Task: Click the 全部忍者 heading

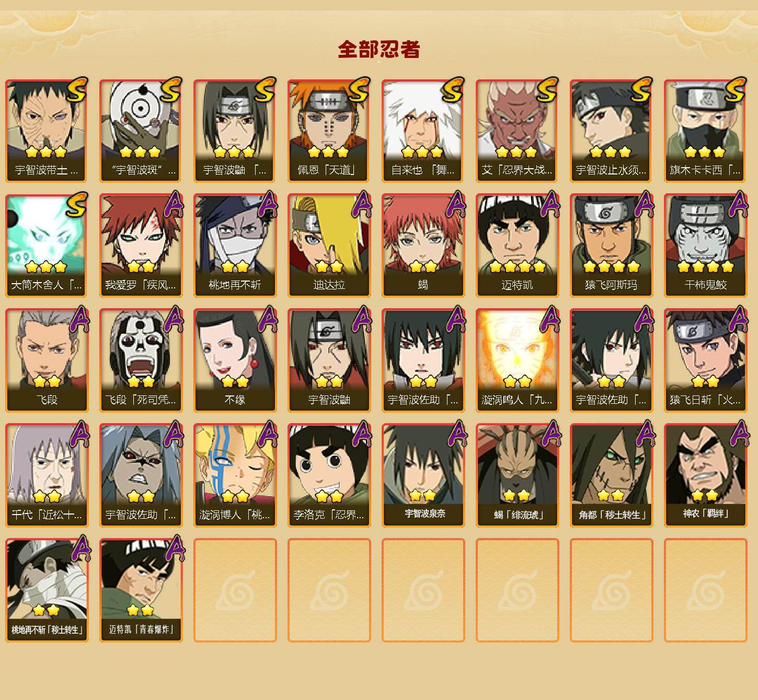Action: pos(379,49)
